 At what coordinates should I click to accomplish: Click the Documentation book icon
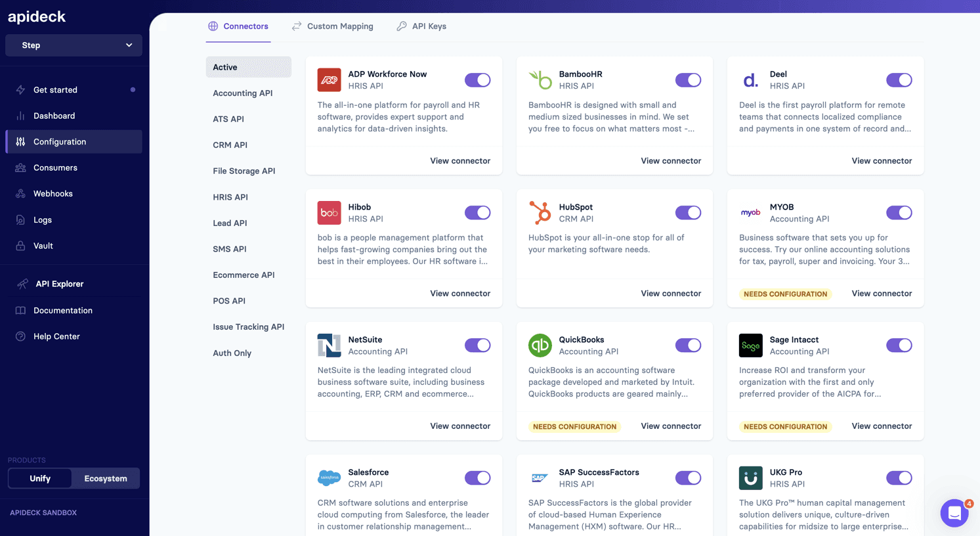coord(20,311)
